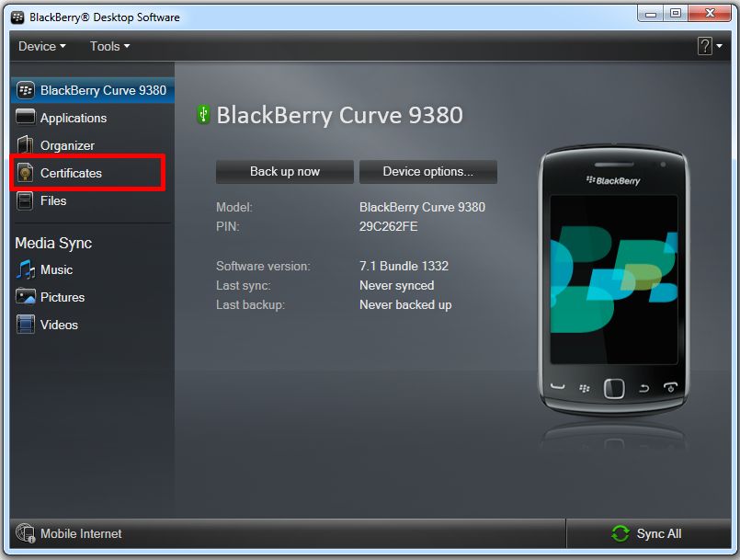Image resolution: width=740 pixels, height=560 pixels.
Task: Click the Certificates seal icon
Action: point(26,172)
